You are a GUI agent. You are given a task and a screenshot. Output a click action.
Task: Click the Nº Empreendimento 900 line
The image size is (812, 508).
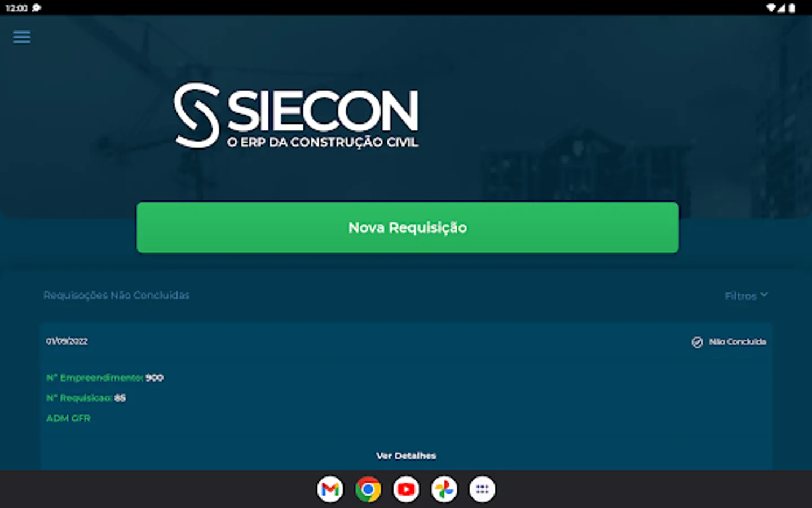[x=105, y=378]
